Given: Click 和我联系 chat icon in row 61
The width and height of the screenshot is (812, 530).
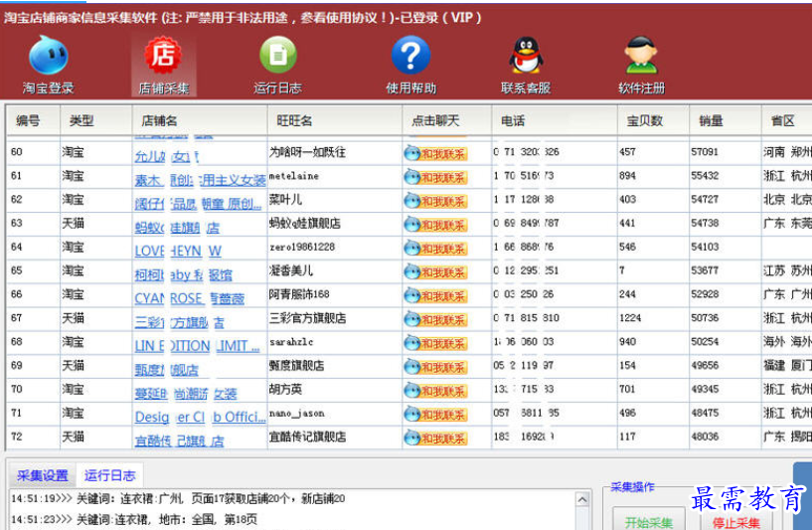Looking at the screenshot, I should click(x=435, y=177).
